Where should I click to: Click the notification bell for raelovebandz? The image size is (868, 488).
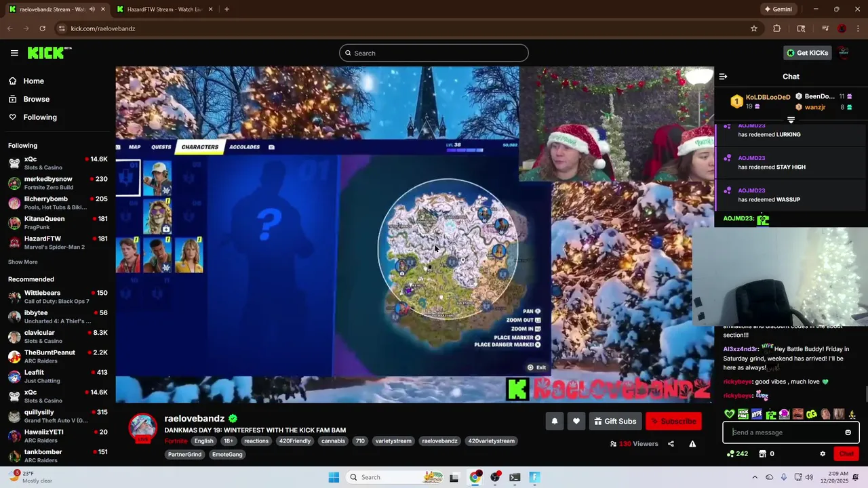(554, 421)
